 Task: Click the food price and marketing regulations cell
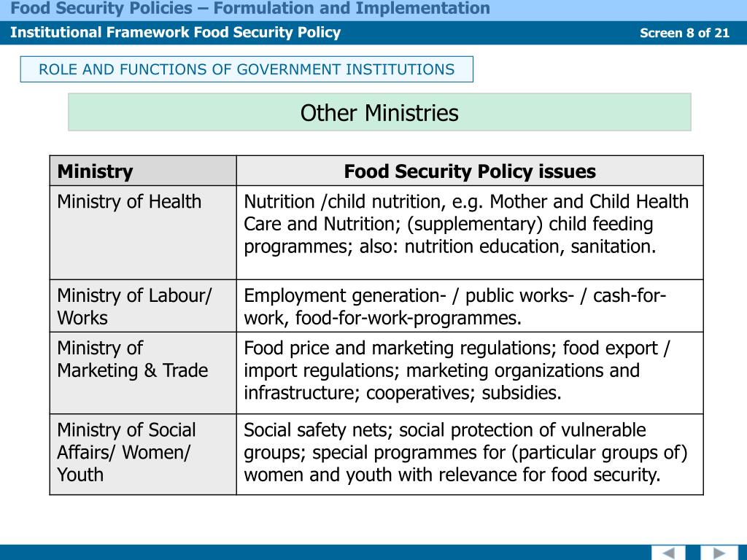[x=470, y=373]
